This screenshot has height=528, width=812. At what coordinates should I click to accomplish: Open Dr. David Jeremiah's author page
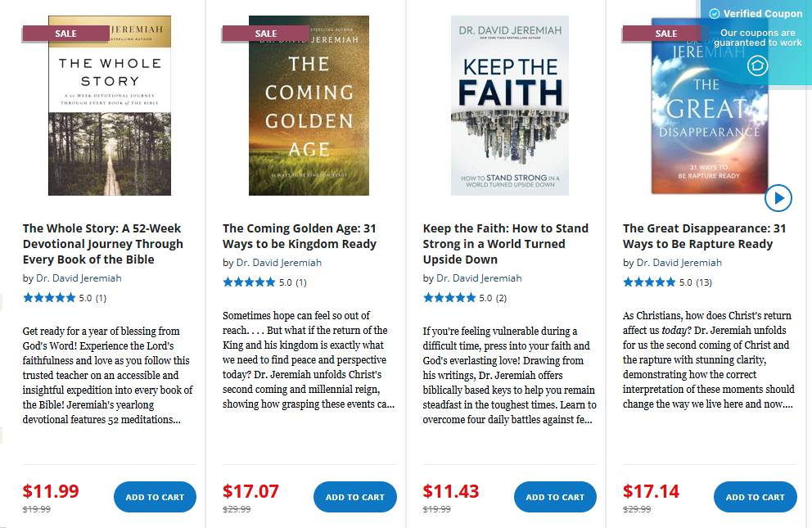(78, 278)
